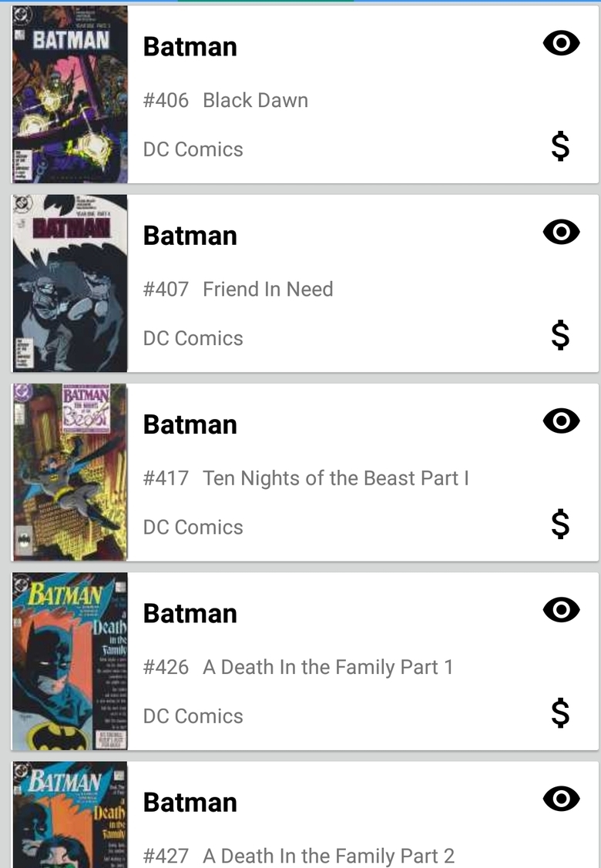Click dollar icon on Death In the Family Part 1

tap(561, 712)
